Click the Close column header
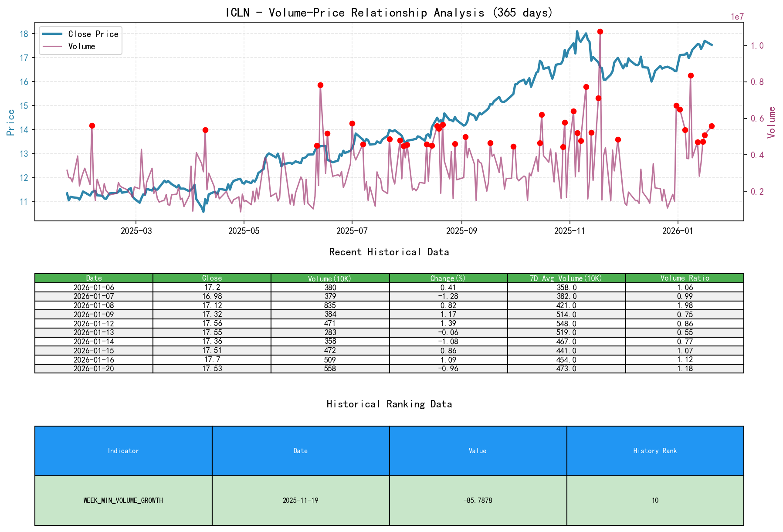The height and width of the screenshot is (532, 783). click(211, 278)
